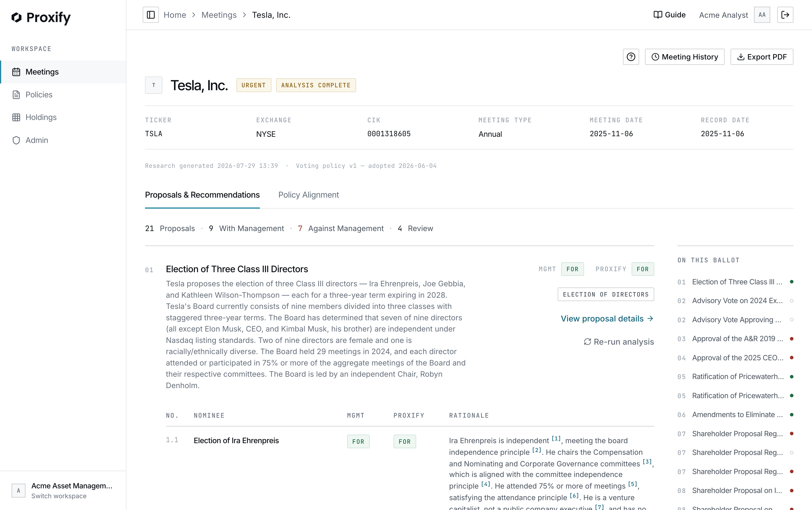Open Holdings in the sidebar
The height and width of the screenshot is (510, 812).
point(63,117)
